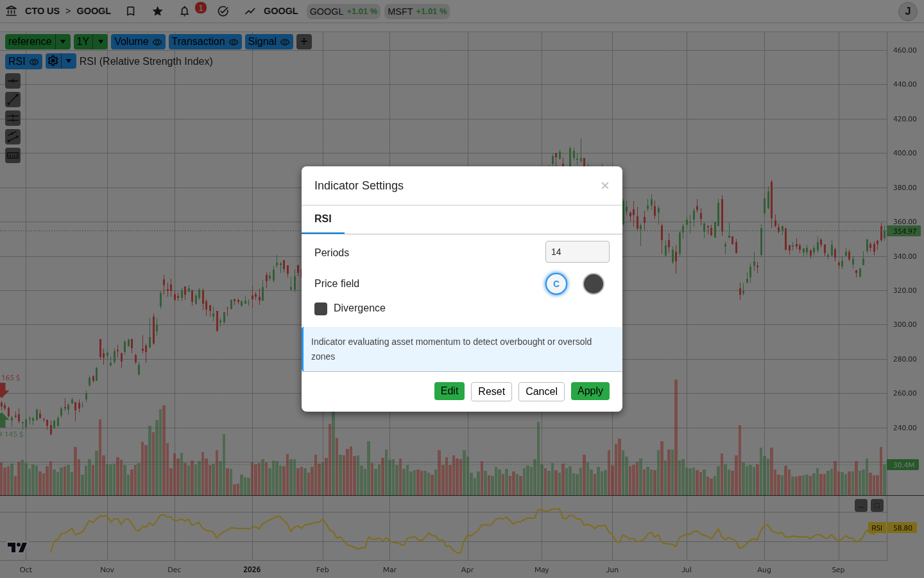Viewport: 924px width, 578px height.
Task: Click the green Edit button
Action: (449, 391)
